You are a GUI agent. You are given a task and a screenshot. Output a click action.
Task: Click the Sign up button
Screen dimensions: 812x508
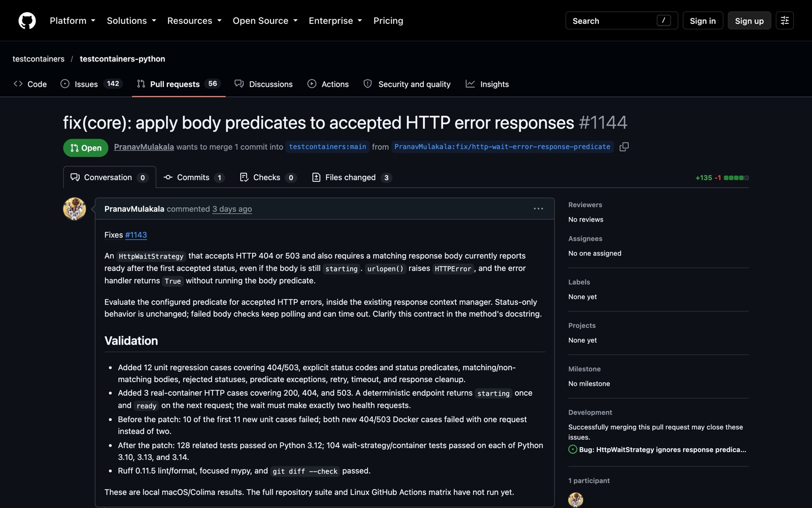(x=749, y=21)
